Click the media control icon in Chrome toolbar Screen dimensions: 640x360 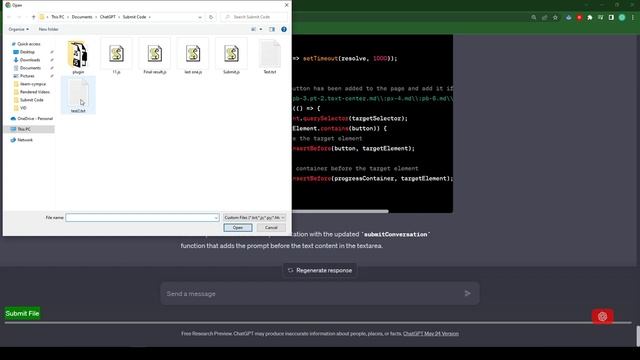click(x=600, y=18)
